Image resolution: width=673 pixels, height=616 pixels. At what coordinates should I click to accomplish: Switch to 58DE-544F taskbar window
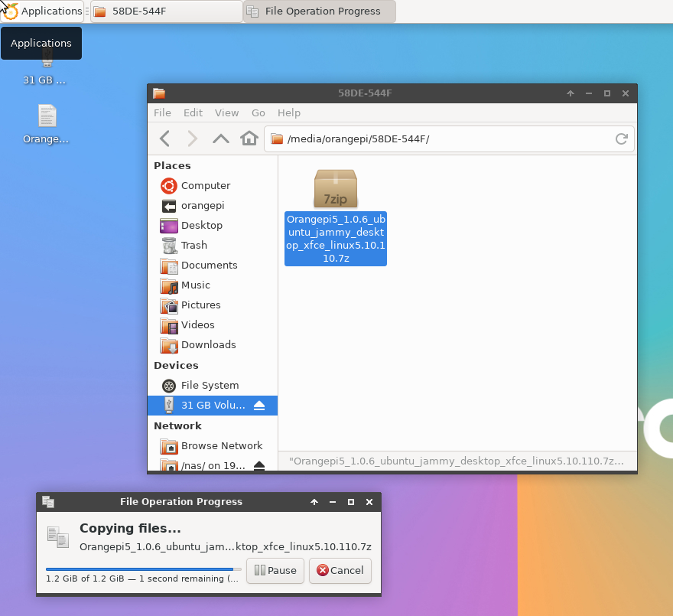[167, 11]
